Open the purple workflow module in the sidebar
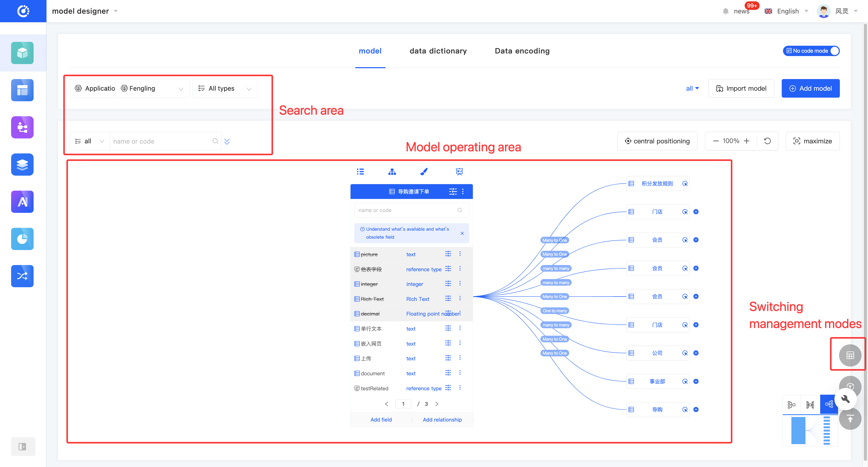The image size is (868, 467). [22, 127]
